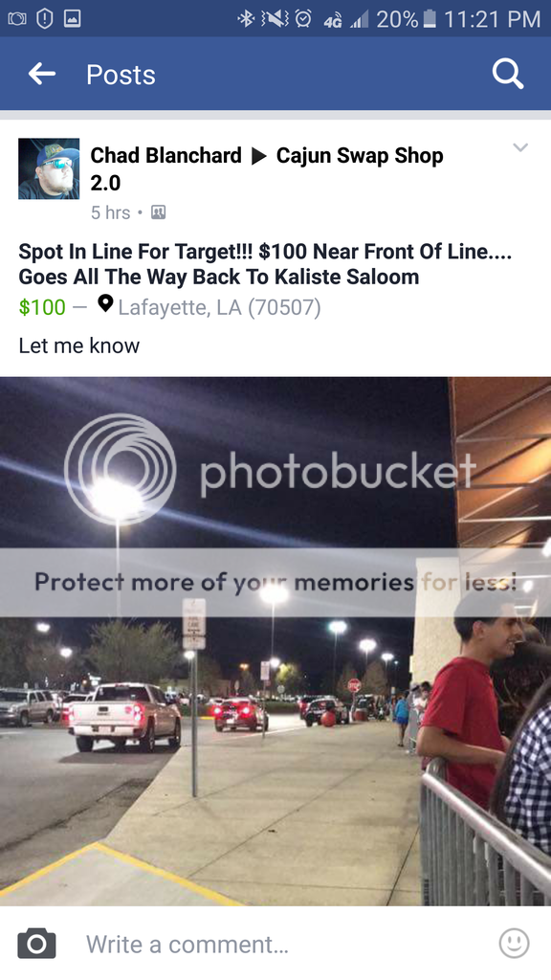
Task: Tap the camera icon beside the comment box
Action: 36,943
